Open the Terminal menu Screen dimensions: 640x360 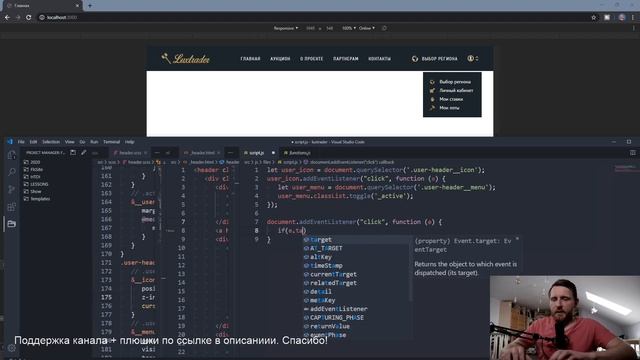(111, 142)
